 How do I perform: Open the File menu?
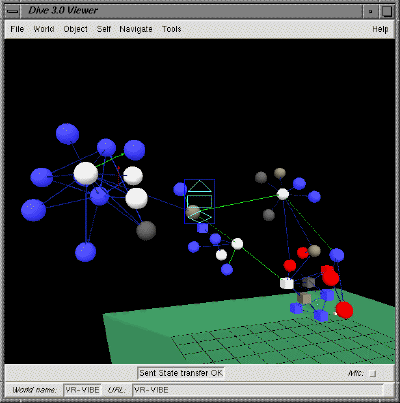(x=17, y=29)
